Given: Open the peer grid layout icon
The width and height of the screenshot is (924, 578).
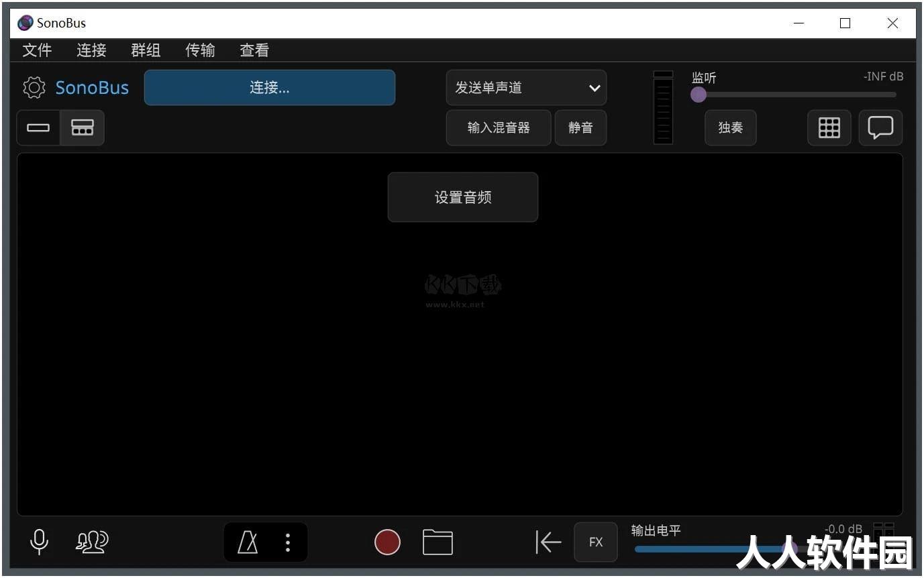Looking at the screenshot, I should [x=829, y=127].
